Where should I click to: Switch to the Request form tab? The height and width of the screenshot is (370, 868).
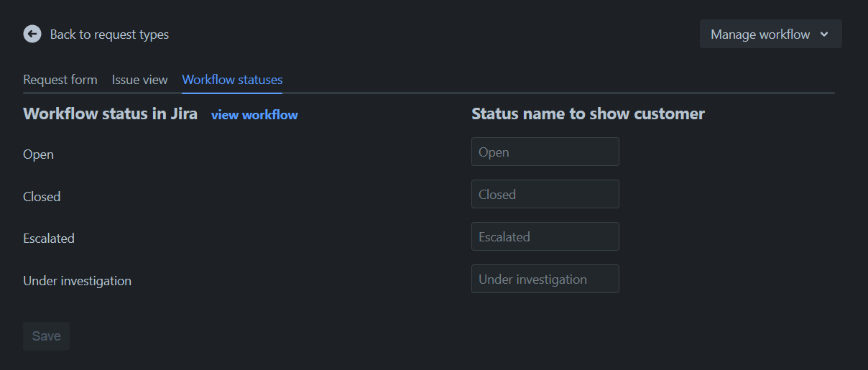[x=60, y=80]
